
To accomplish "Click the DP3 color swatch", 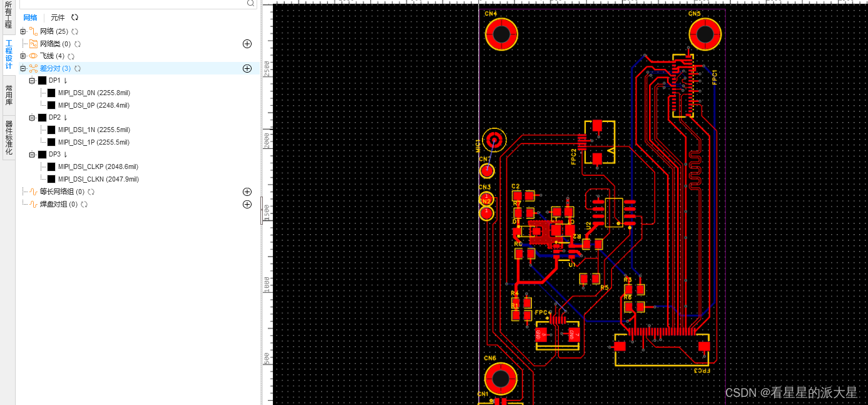I will tap(42, 155).
